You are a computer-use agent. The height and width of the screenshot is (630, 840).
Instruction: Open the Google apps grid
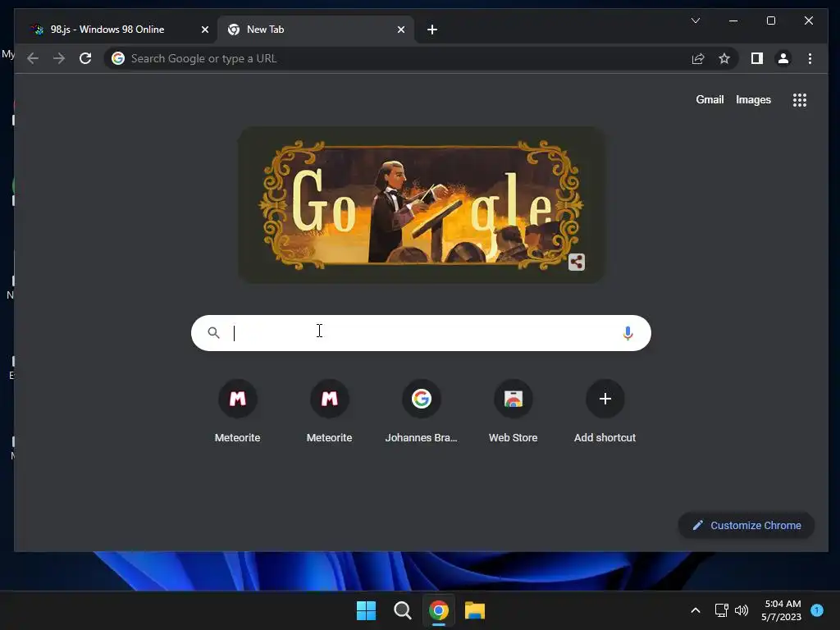799,99
